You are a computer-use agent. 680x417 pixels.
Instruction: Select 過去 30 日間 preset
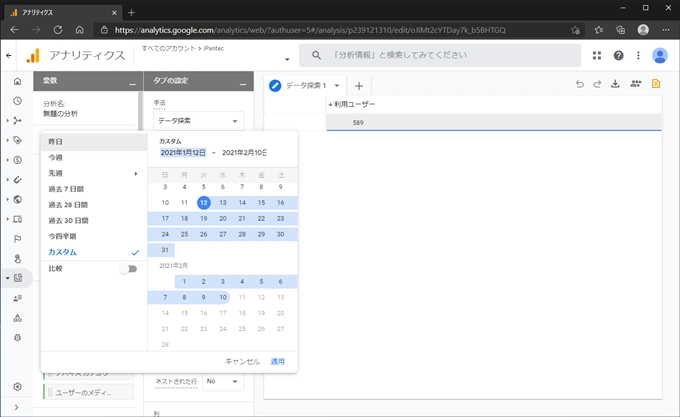click(x=94, y=221)
